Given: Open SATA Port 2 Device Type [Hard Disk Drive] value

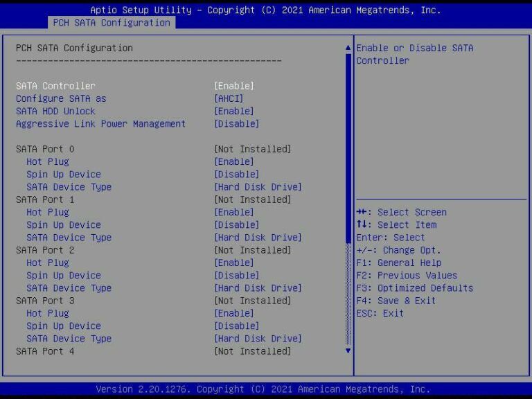Looking at the screenshot, I should pos(258,288).
